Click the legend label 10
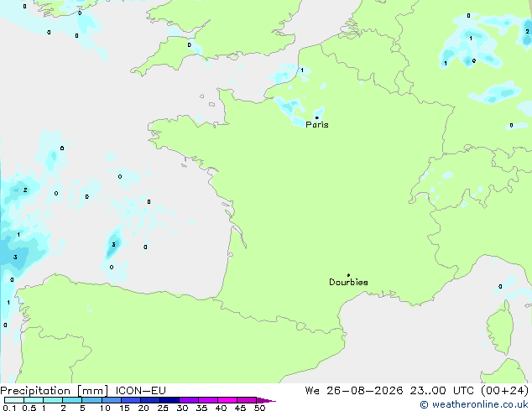This screenshot has height=411, width=532. 105,408
